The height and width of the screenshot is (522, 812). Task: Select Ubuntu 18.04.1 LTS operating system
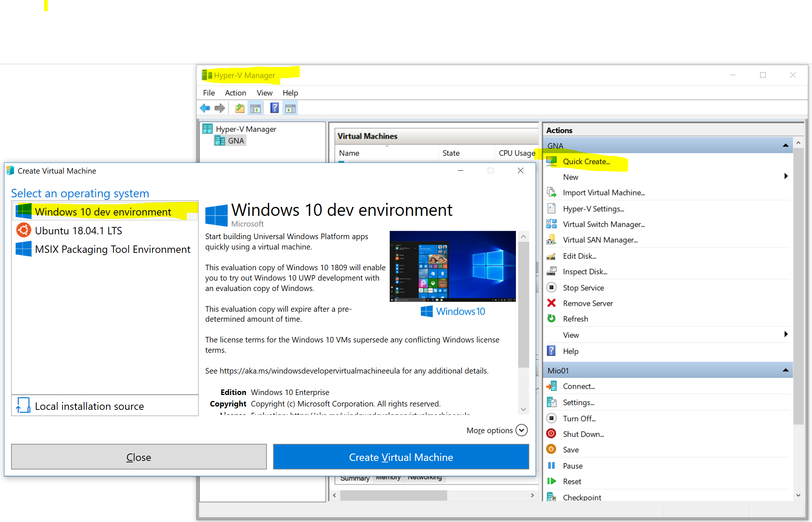[105, 230]
